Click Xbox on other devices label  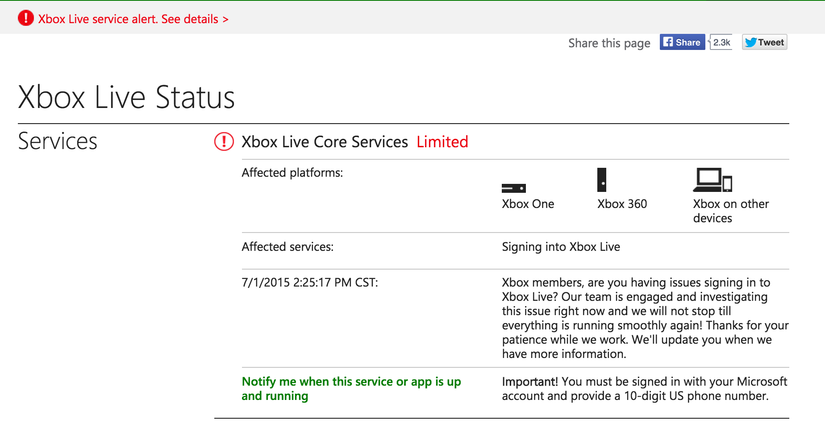(731, 211)
